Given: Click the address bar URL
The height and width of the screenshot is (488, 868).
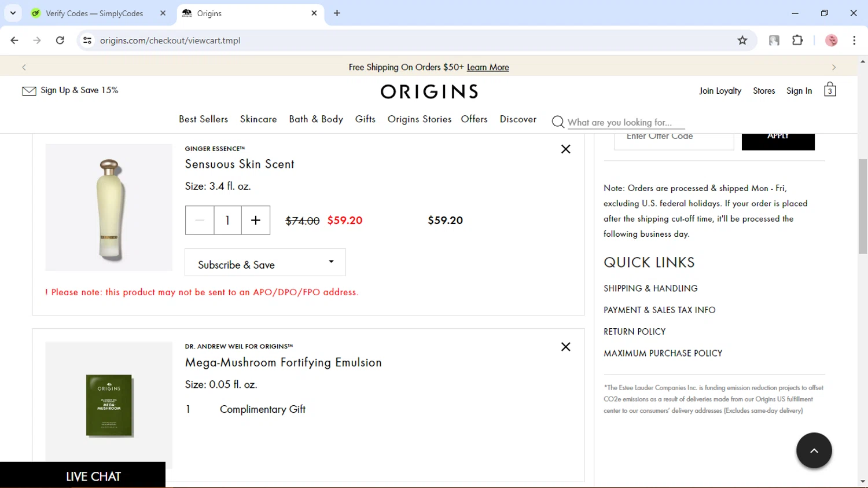Looking at the screenshot, I should [170, 41].
